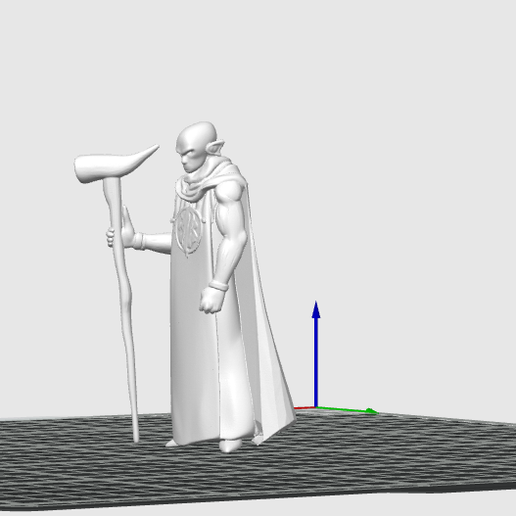The height and width of the screenshot is (516, 516).
Task: Click the bottom tip of the staff
Action: click(x=136, y=439)
